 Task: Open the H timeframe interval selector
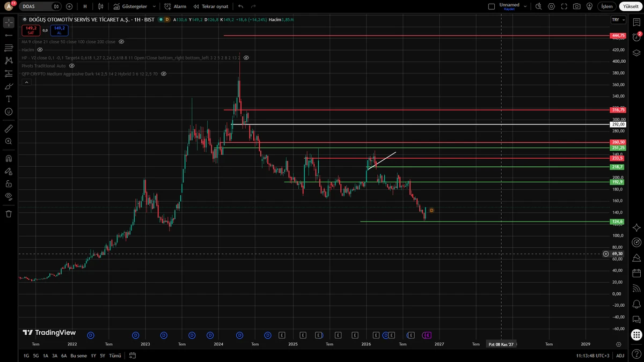tap(85, 6)
